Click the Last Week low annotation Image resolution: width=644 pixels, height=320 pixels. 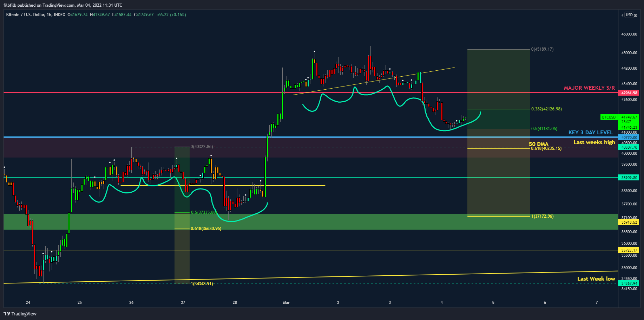pos(596,279)
